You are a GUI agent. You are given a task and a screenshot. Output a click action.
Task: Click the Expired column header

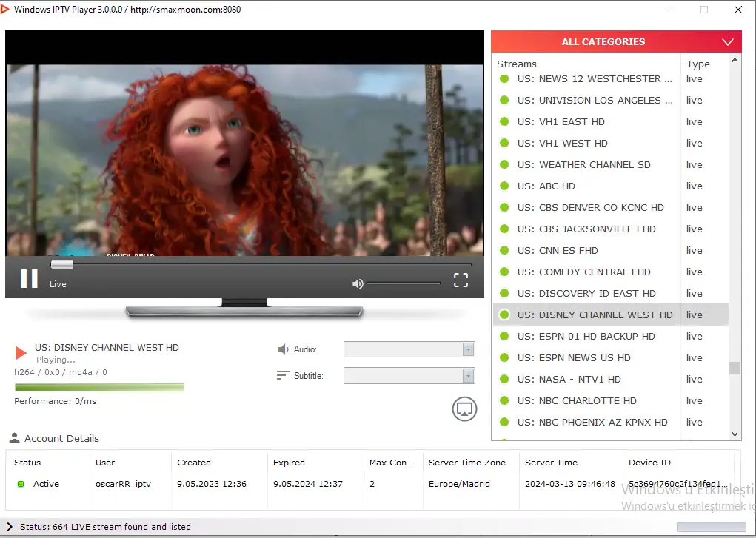pos(289,463)
